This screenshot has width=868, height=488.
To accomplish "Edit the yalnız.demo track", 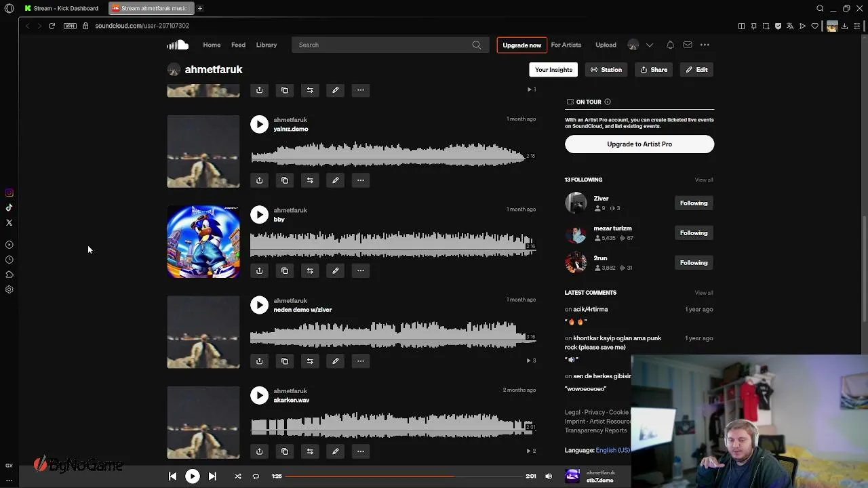I will click(335, 180).
